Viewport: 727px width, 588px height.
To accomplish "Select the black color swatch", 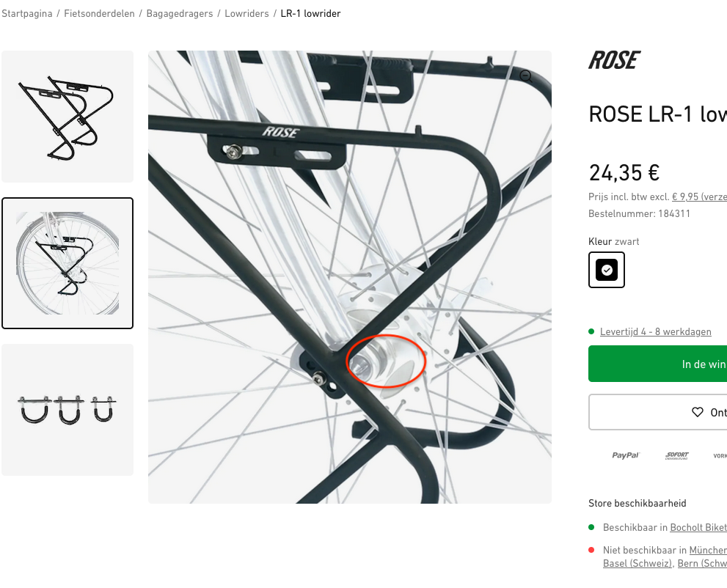I will (x=607, y=270).
